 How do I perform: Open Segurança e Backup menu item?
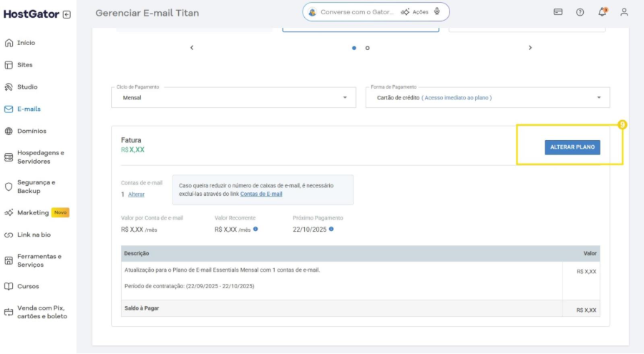tap(38, 187)
